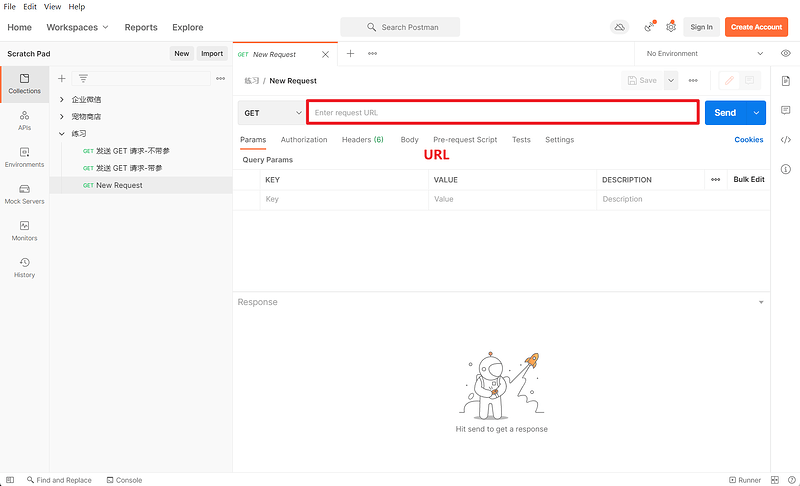Screen dimensions: 800x486
Task: Click Bulk Edit in params table
Action: click(x=748, y=180)
